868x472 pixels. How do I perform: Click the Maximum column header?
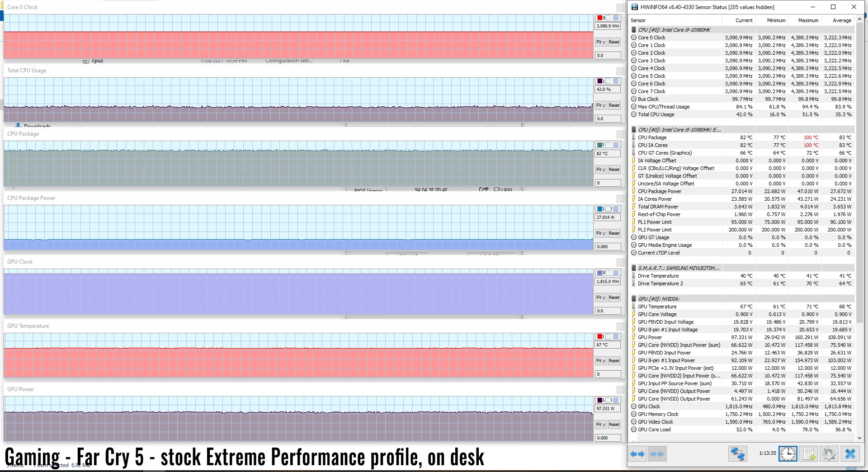tap(808, 20)
